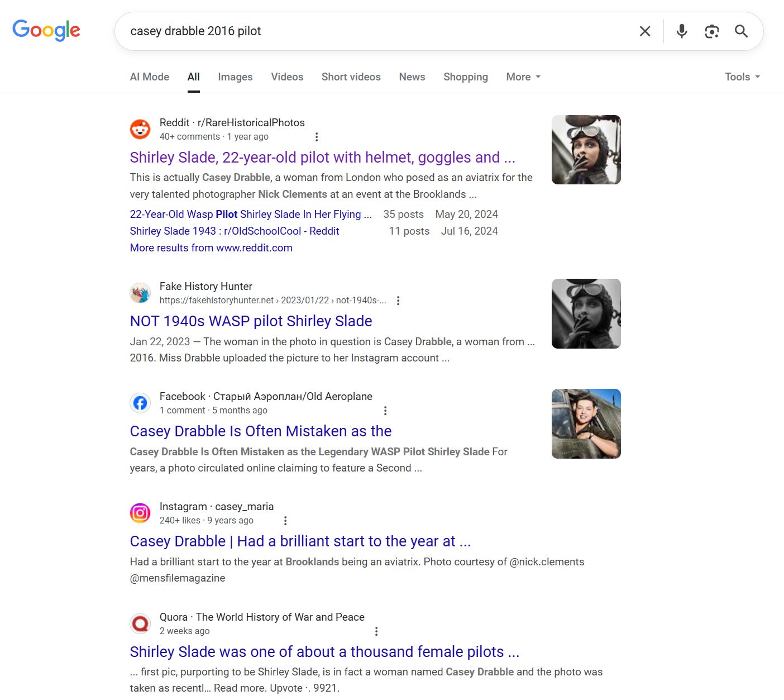Click the Facebook result cockpit thumbnail
Screen dimensions: 784x700
tap(586, 423)
